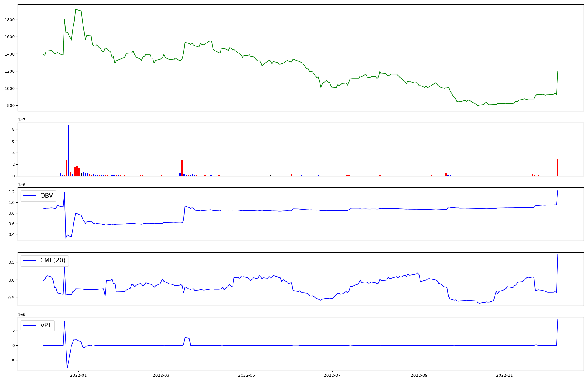Click the 1e7 scale label above the volume chart
Screen dimensions: 588x382
point(21,120)
